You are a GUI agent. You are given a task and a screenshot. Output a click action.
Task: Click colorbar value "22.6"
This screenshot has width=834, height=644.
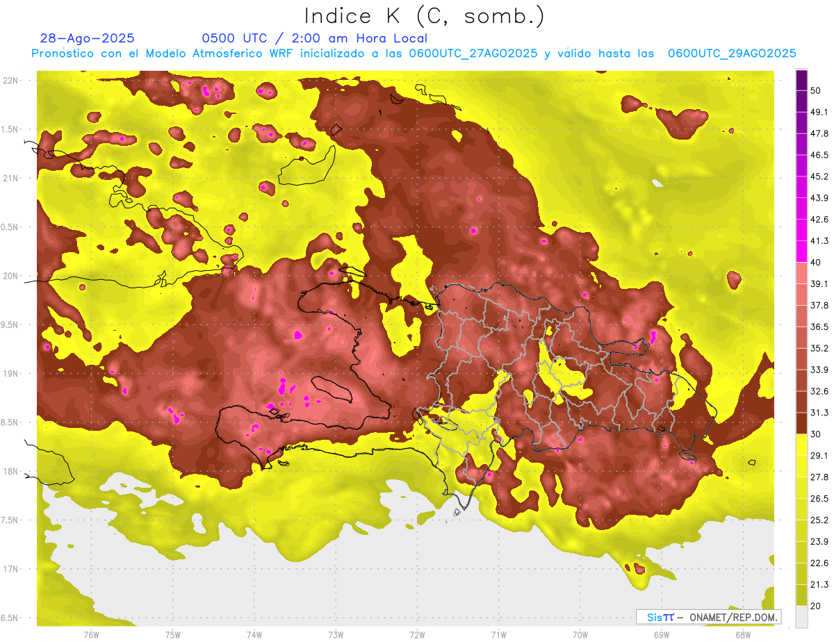tap(819, 563)
